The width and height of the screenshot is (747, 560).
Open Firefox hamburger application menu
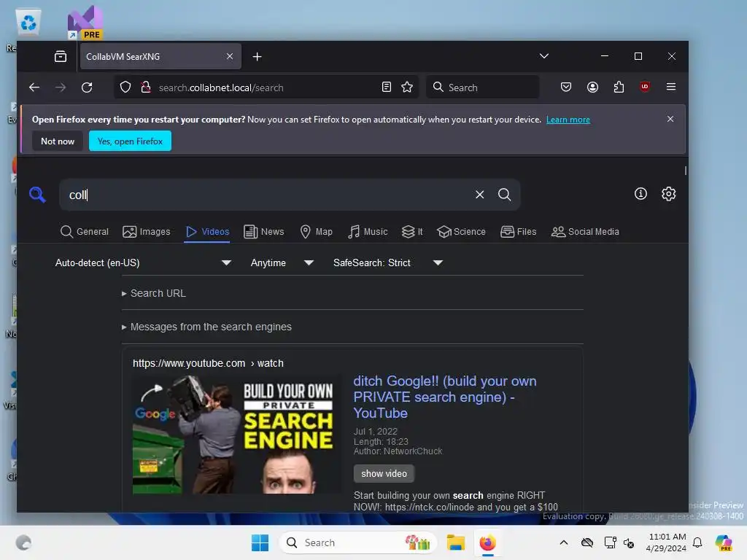[x=671, y=87]
